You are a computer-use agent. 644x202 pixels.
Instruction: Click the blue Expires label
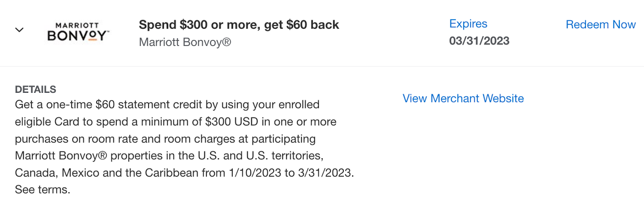[x=468, y=24]
